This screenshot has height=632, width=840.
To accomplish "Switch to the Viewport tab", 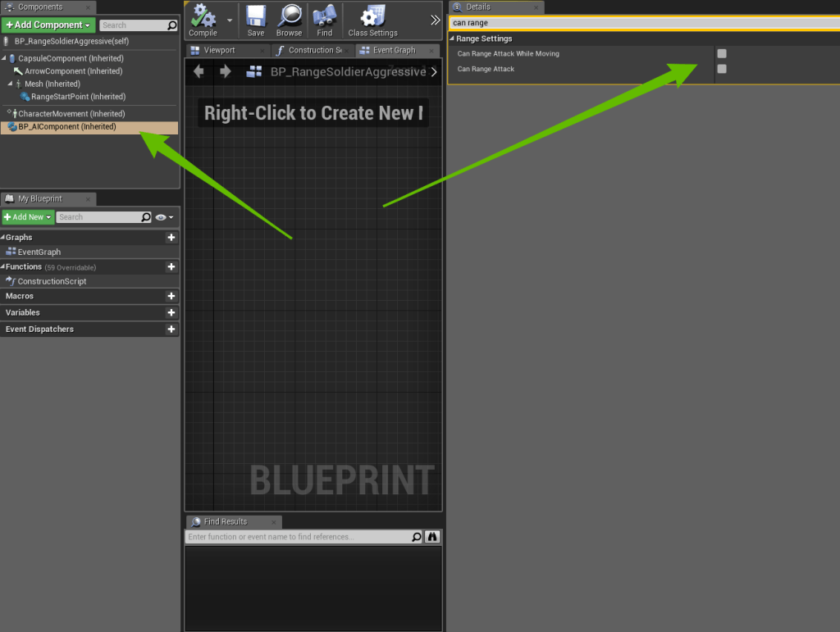I will pyautogui.click(x=219, y=50).
